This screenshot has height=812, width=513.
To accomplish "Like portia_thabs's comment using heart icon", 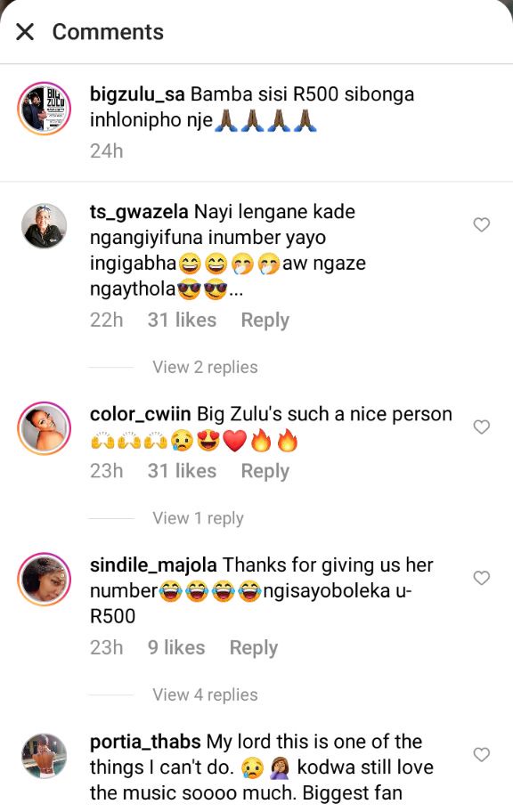I will pyautogui.click(x=482, y=754).
